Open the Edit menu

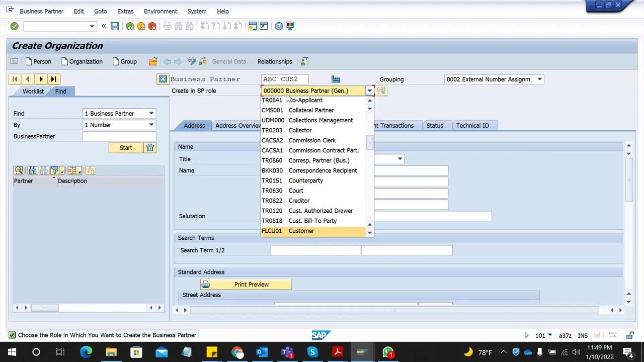[x=78, y=11]
